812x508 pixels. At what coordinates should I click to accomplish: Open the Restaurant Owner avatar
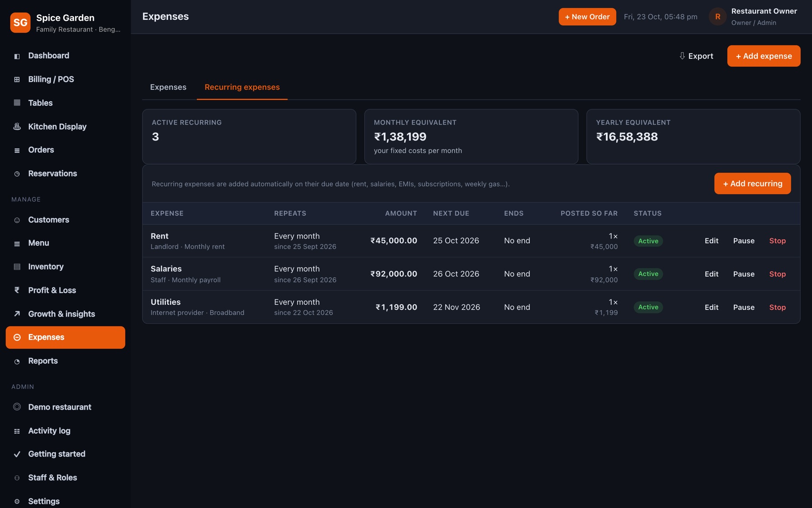(x=718, y=17)
